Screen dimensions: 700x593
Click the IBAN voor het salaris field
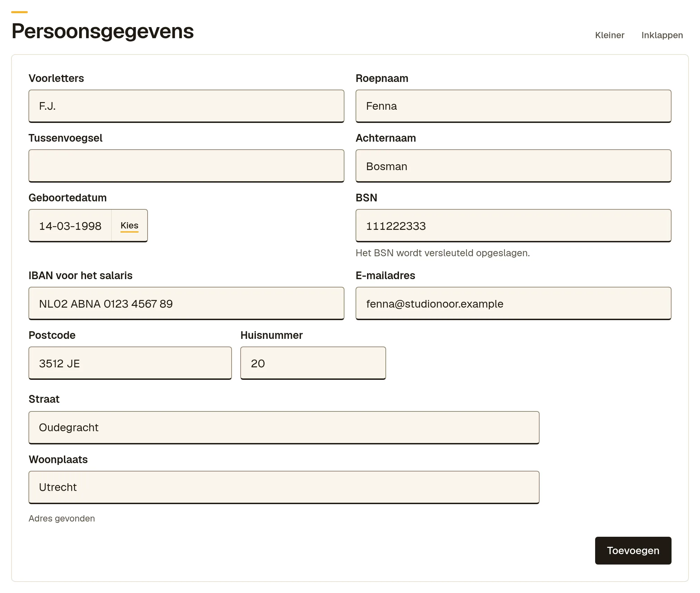pos(186,303)
